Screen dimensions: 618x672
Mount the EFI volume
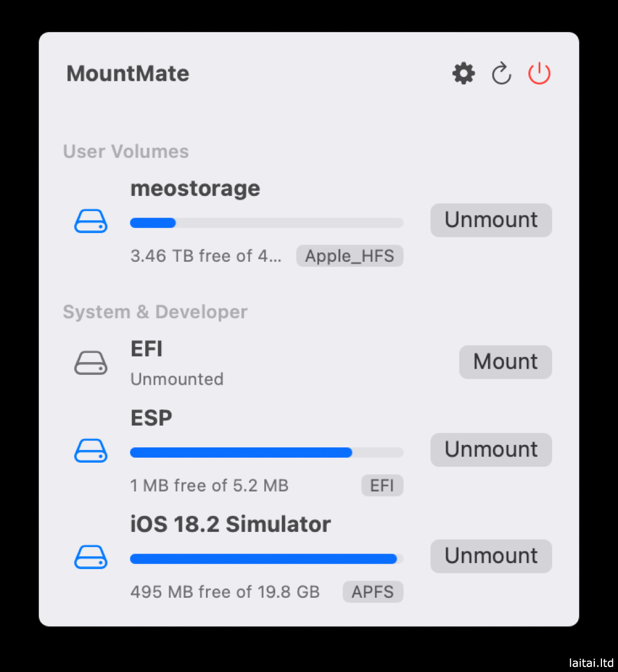(505, 362)
